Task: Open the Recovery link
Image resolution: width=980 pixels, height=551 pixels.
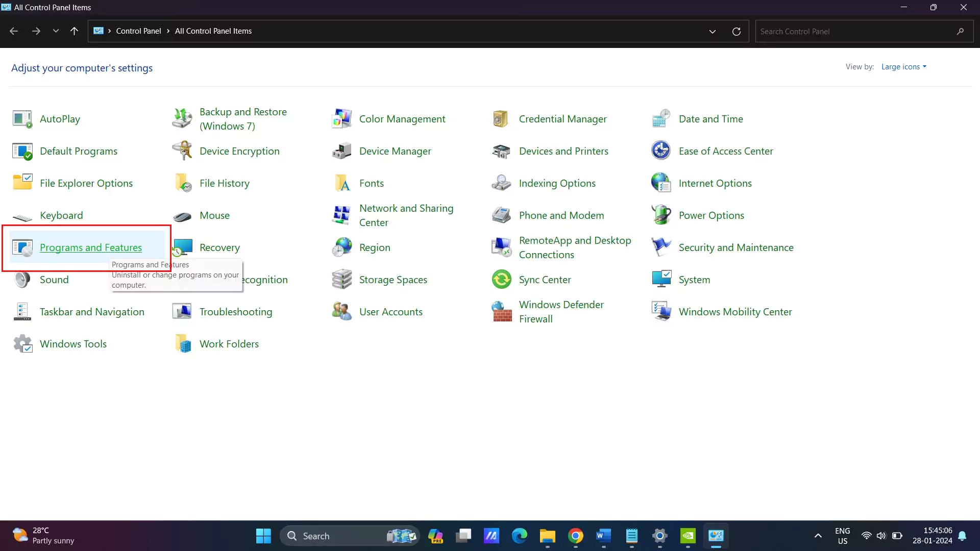Action: [219, 247]
